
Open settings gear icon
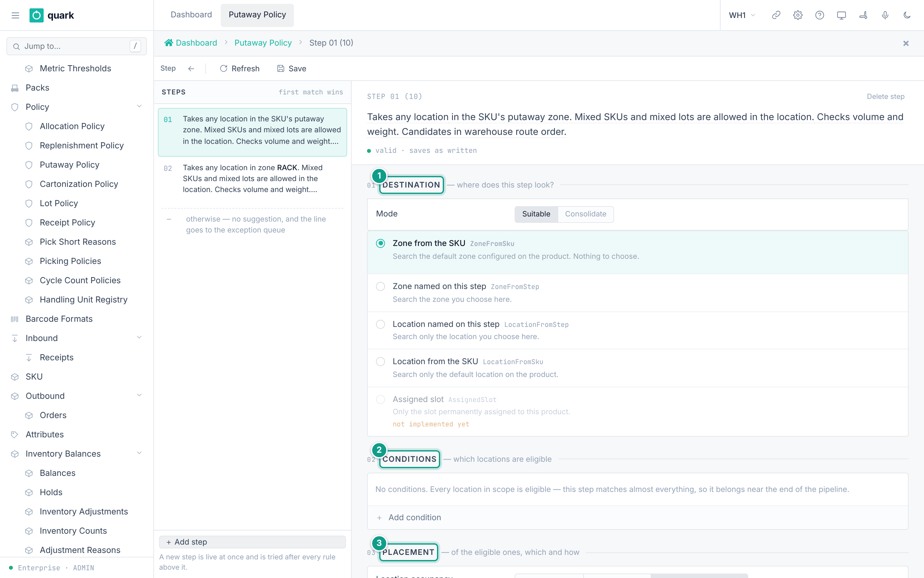[798, 15]
